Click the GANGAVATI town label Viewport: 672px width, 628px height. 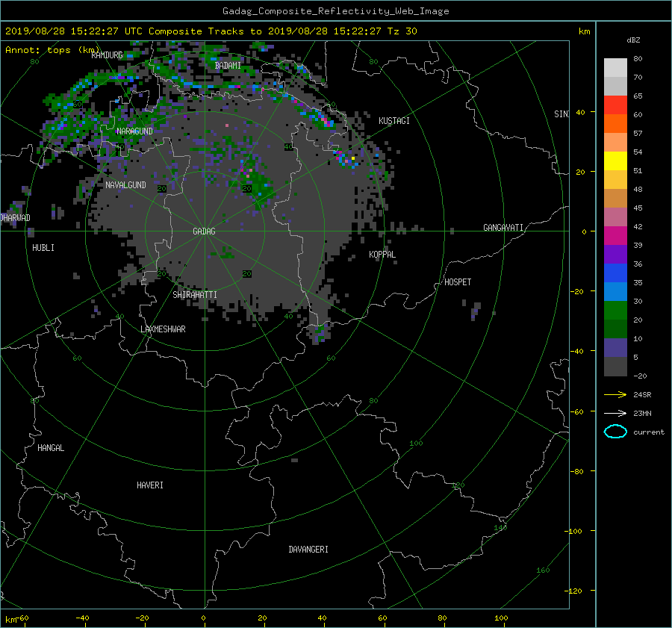click(503, 228)
